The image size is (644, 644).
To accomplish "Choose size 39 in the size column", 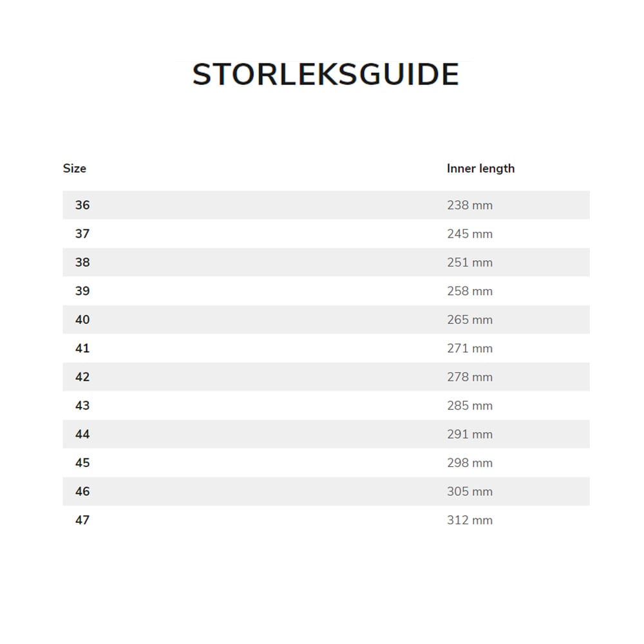I will pos(82,291).
